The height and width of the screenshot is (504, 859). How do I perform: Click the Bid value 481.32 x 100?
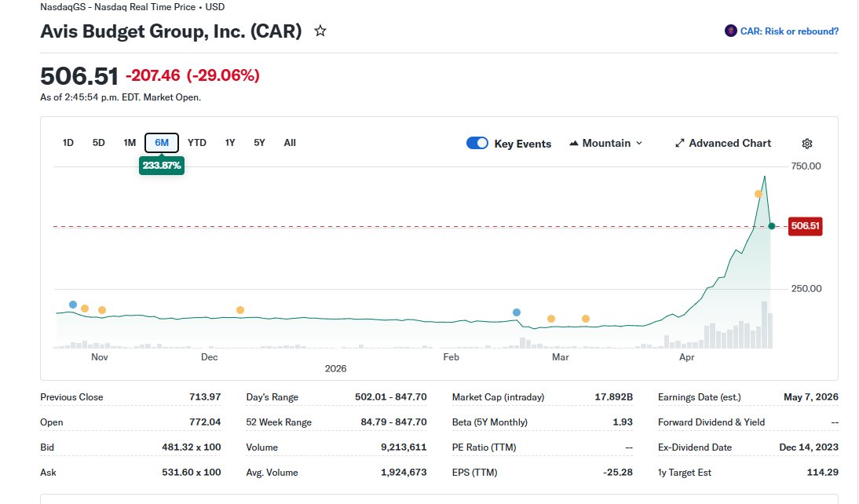click(x=191, y=447)
